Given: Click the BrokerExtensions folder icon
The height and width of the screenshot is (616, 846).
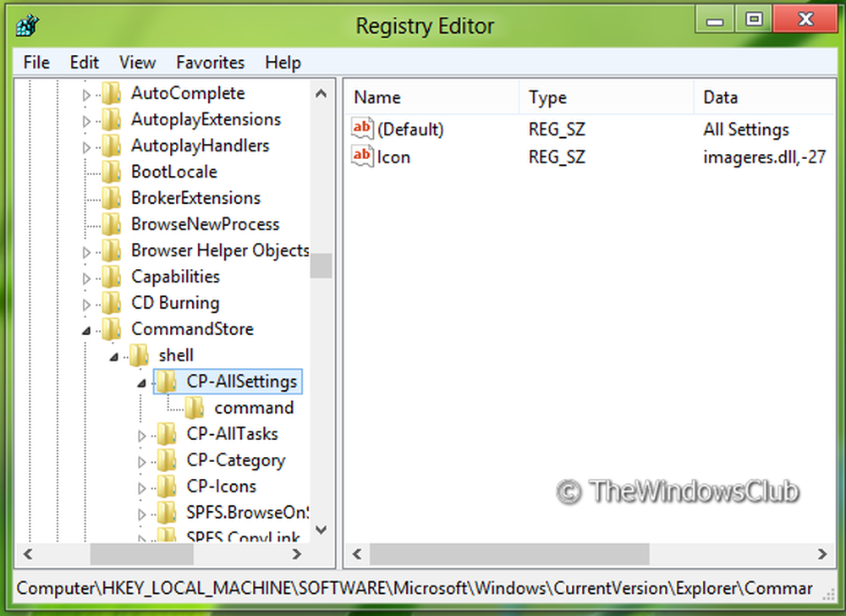Looking at the screenshot, I should pos(111,198).
